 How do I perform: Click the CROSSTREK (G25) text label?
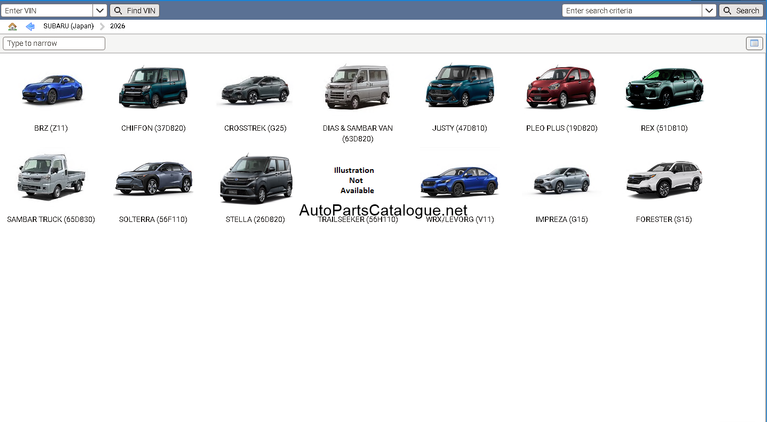coord(255,128)
